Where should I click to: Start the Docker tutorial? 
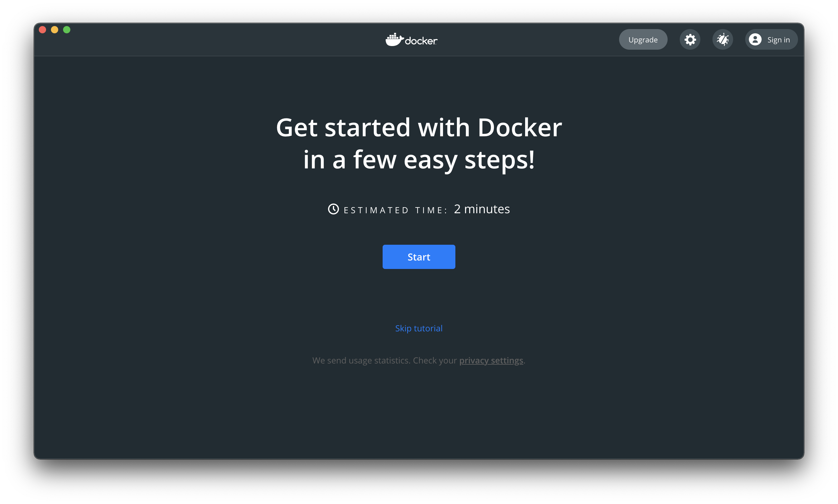(418, 257)
